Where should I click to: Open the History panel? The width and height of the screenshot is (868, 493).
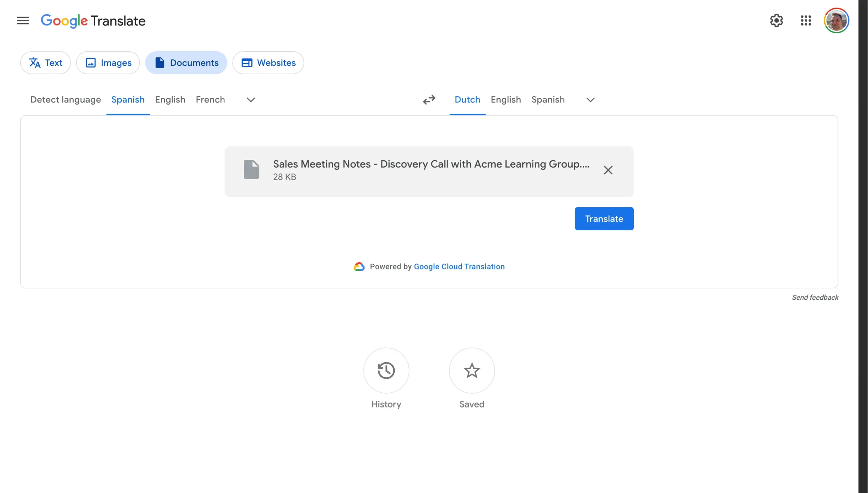[386, 370]
